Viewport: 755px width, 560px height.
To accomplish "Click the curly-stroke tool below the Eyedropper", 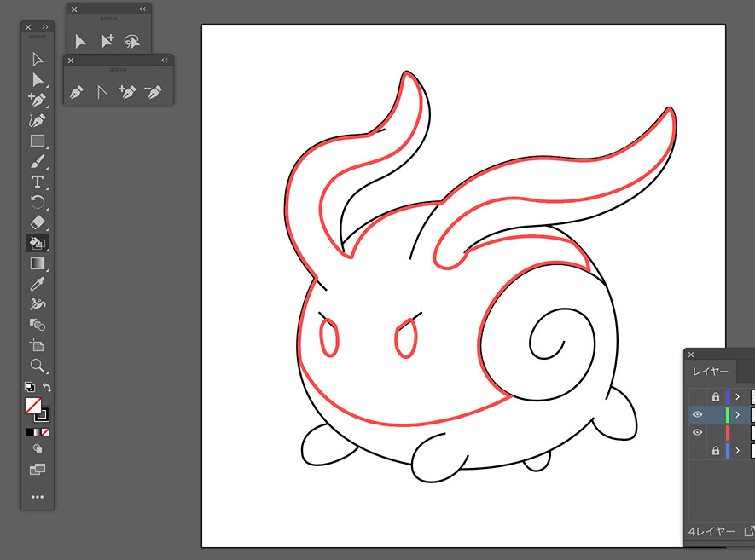I will [38, 304].
